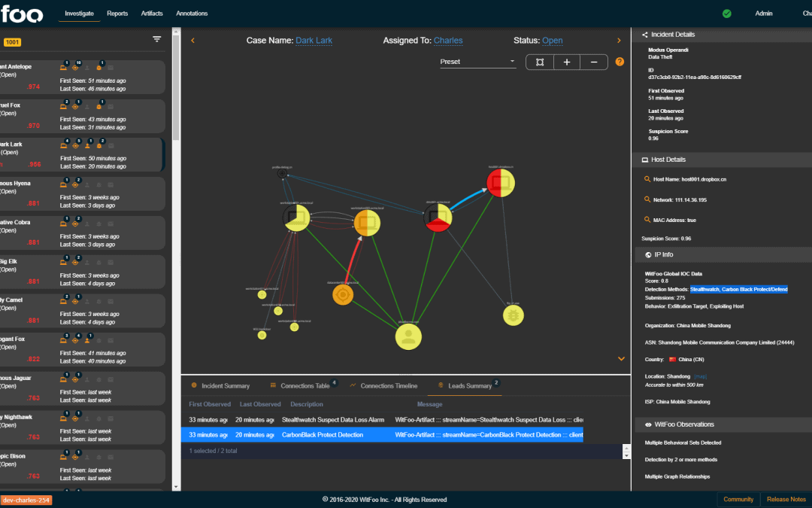The image size is (812, 508).
Task: Click the map link next to Shandong
Action: point(700,376)
